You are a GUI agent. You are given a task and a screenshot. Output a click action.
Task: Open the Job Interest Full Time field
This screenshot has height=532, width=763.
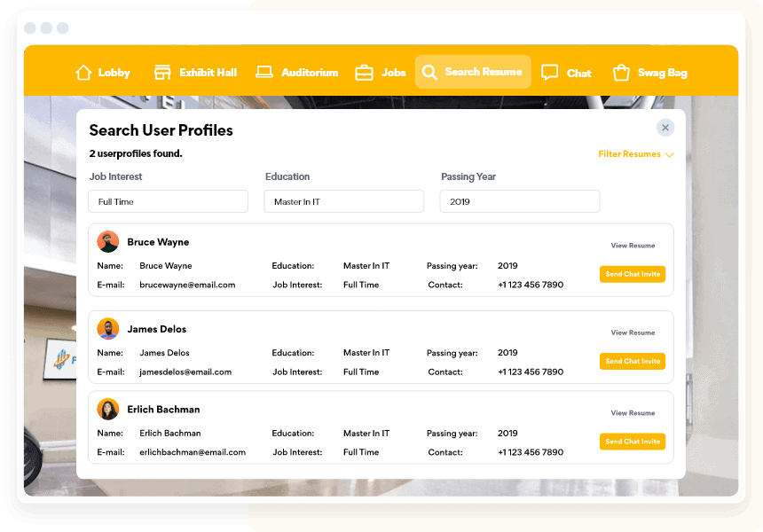tap(168, 201)
